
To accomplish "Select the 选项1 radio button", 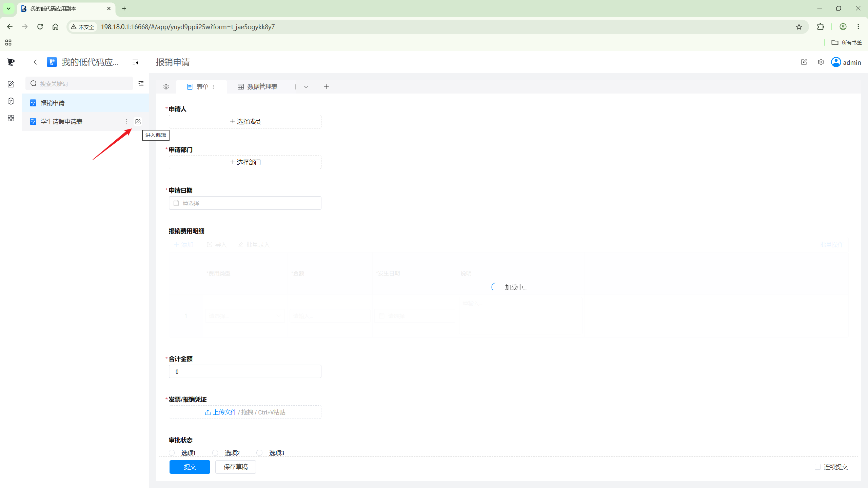I will pos(172,453).
